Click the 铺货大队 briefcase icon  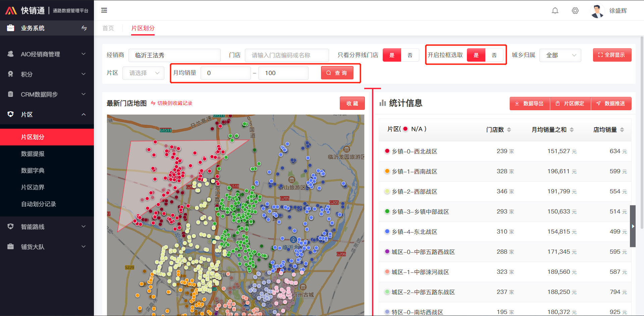coord(11,247)
